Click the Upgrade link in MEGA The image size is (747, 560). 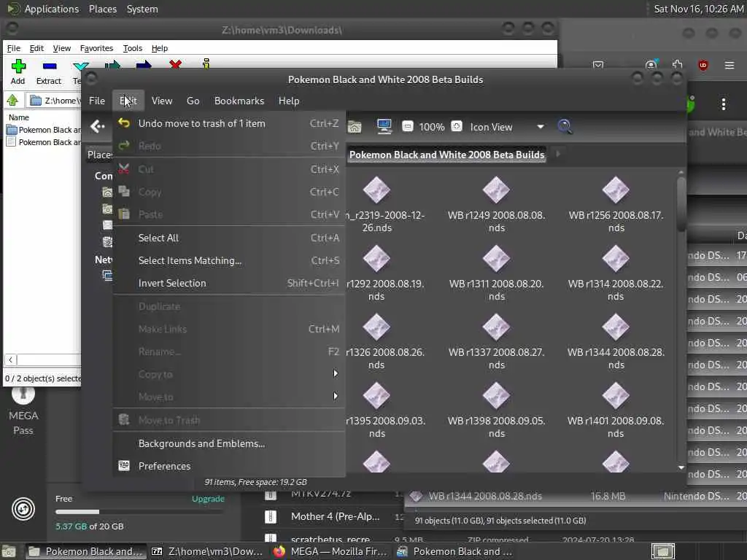pos(208,499)
